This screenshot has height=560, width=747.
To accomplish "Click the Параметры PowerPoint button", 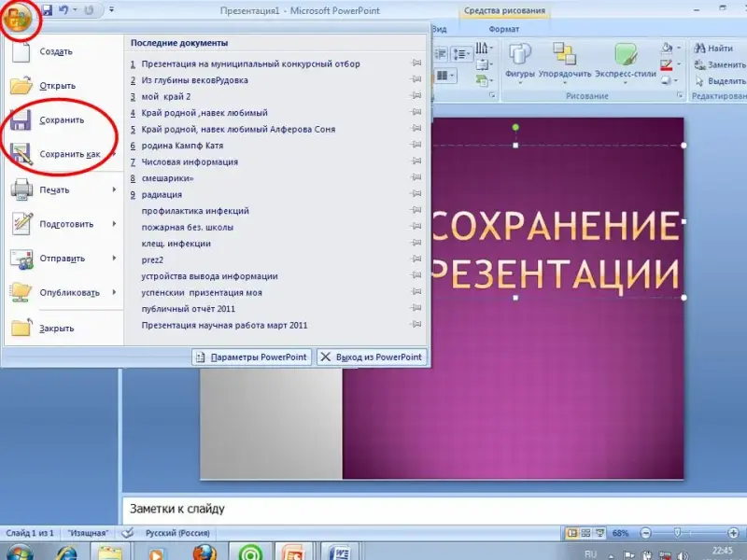I will point(252,357).
